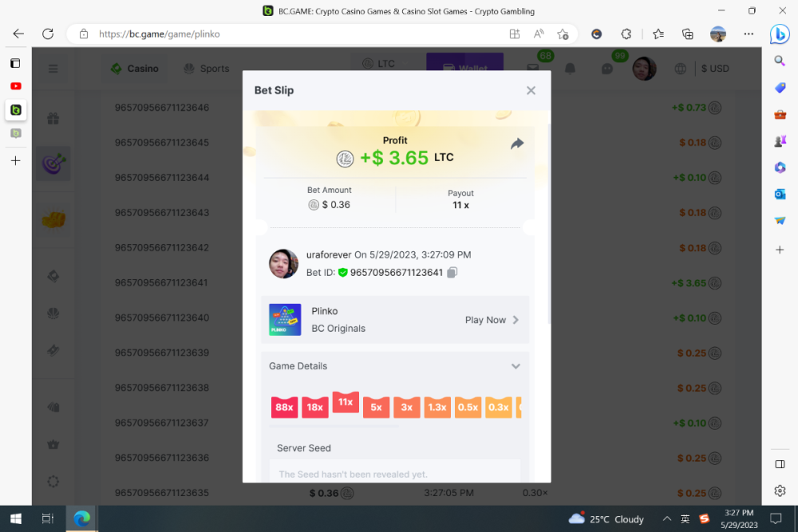Open the Sports tab
798x532 pixels.
207,69
